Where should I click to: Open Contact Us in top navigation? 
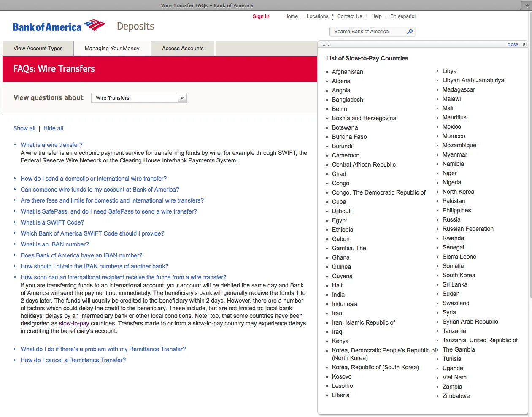pyautogui.click(x=349, y=16)
